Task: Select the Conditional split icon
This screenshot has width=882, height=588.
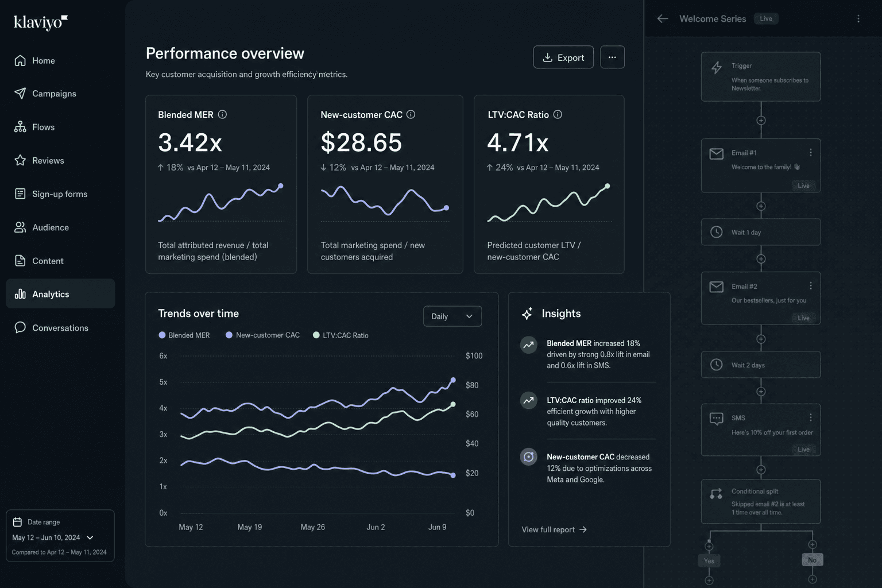Action: coord(716,494)
